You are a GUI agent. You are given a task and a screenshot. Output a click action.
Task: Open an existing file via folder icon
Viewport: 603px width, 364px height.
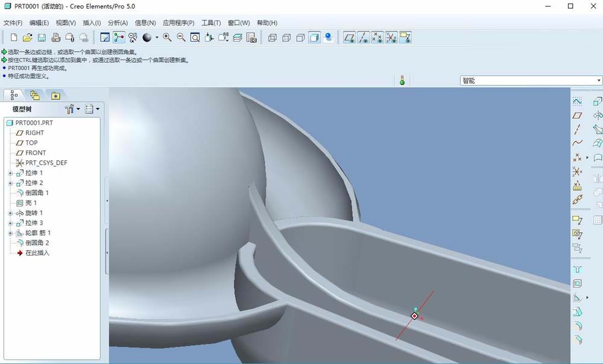27,37
